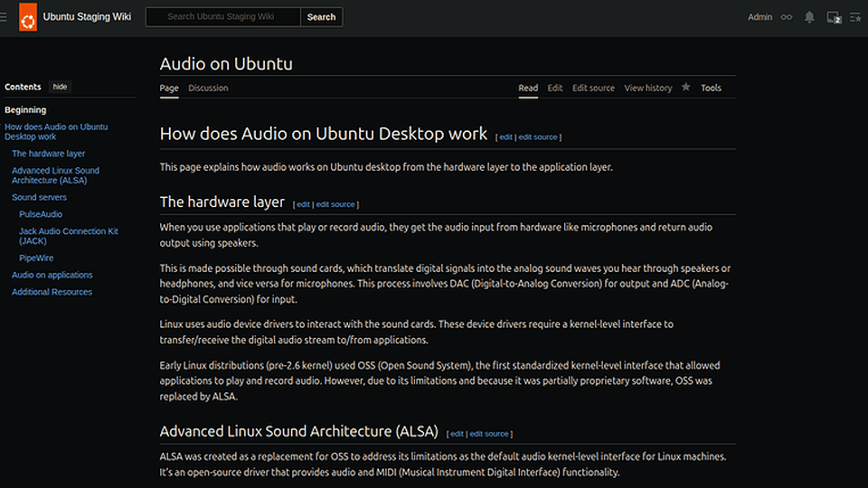
Task: Jump to Jack Audio Connection Kit in contents
Action: coord(68,236)
